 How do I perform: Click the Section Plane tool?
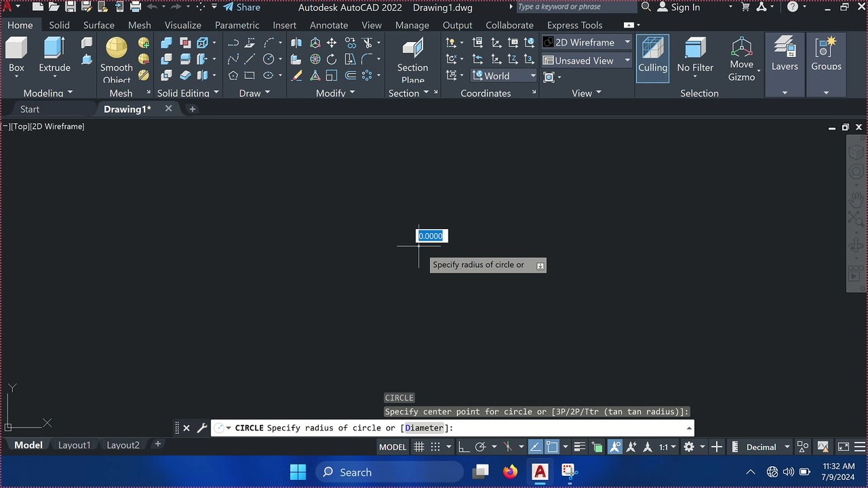pyautogui.click(x=412, y=60)
